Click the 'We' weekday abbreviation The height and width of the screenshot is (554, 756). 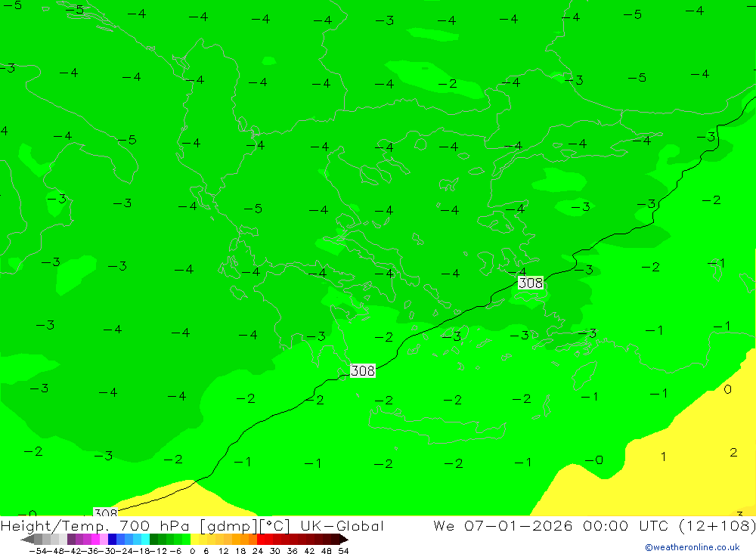(x=444, y=525)
